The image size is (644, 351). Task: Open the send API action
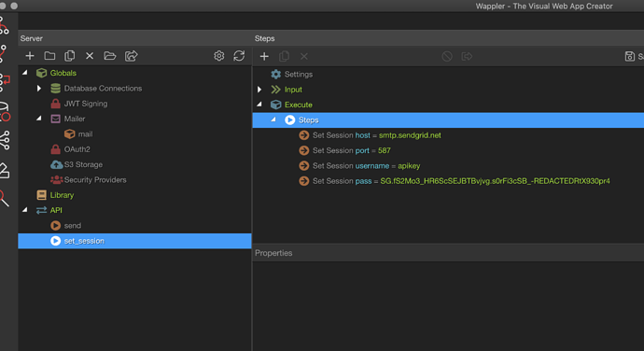click(72, 226)
